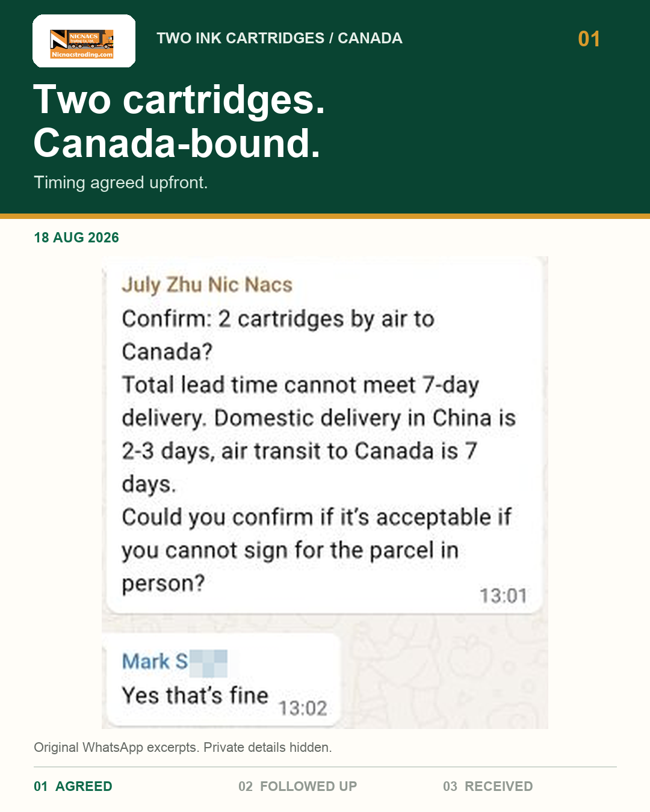The image size is (650, 812).
Task: Select the 18 AUG 2026 date label
Action: pos(76,238)
